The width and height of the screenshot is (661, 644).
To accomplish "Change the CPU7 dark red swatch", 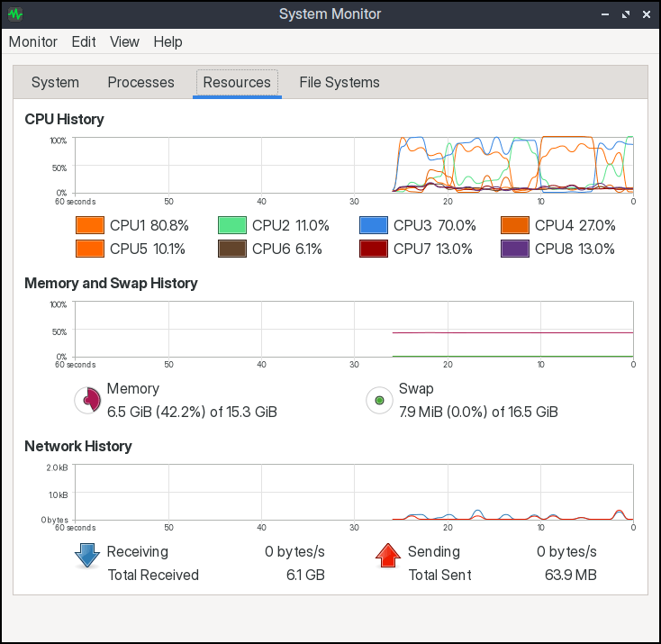I will coord(374,249).
